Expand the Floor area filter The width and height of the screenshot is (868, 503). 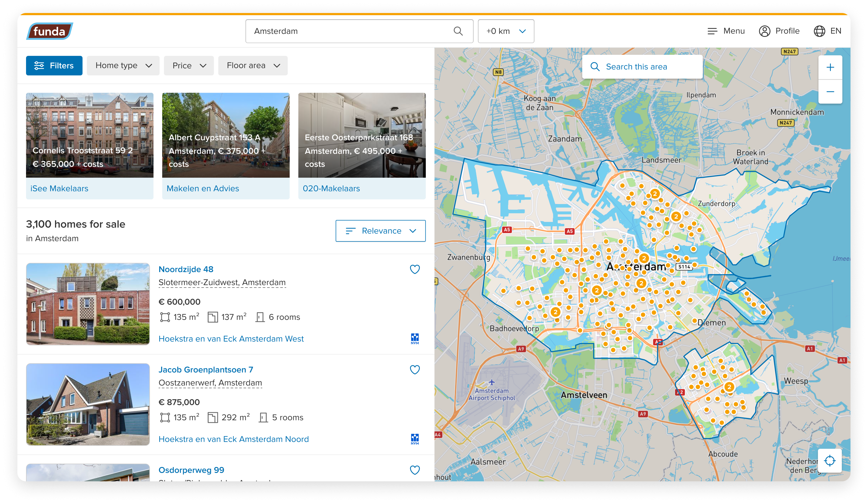253,65
